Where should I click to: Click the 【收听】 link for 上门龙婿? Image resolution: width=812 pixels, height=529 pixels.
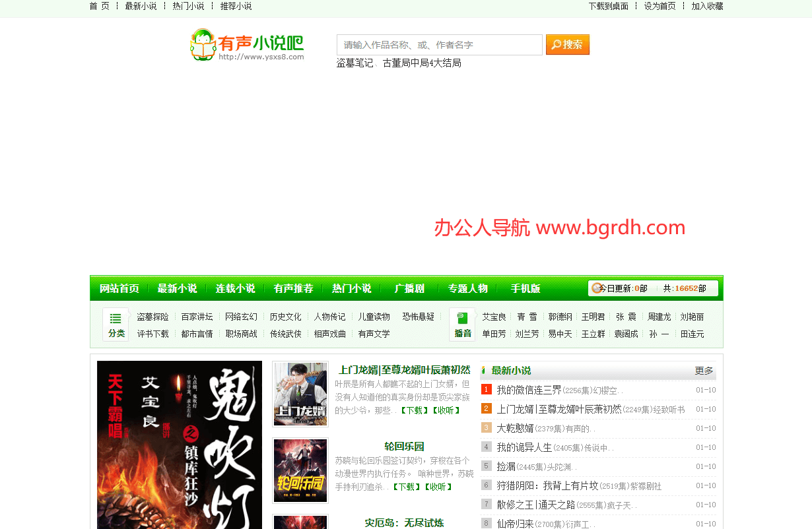click(x=446, y=410)
